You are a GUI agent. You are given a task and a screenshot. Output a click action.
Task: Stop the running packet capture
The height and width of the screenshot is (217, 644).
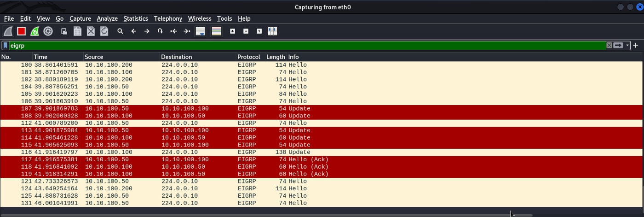coord(21,31)
